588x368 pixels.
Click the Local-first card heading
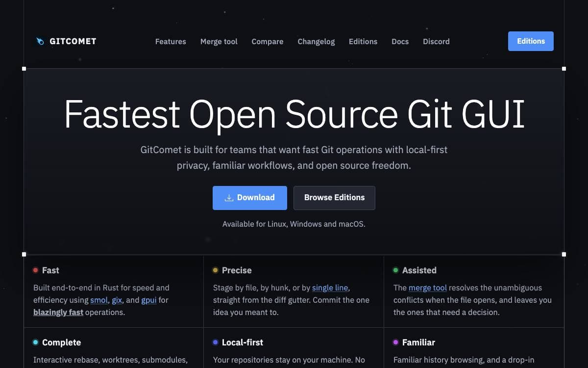pyautogui.click(x=243, y=342)
